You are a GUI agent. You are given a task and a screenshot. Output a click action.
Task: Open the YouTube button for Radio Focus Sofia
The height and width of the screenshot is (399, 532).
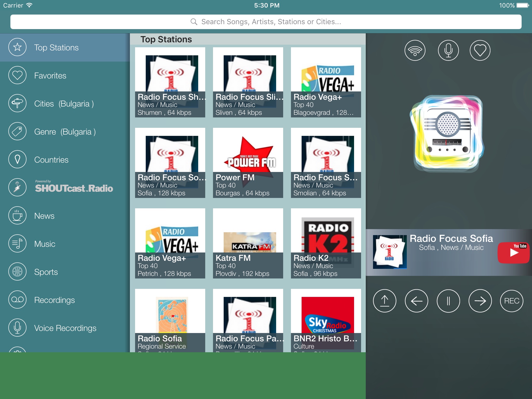tap(513, 252)
